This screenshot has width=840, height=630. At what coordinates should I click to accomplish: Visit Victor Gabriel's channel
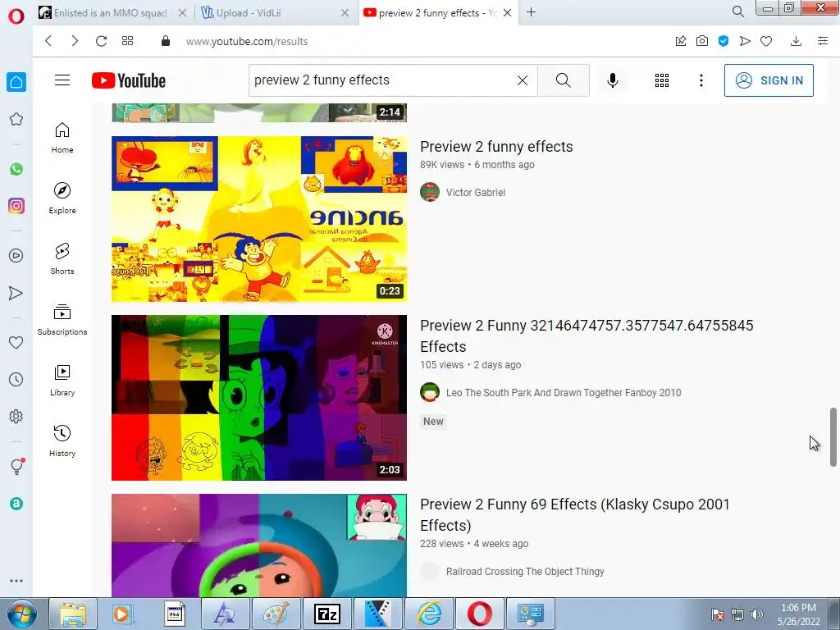[x=476, y=192]
